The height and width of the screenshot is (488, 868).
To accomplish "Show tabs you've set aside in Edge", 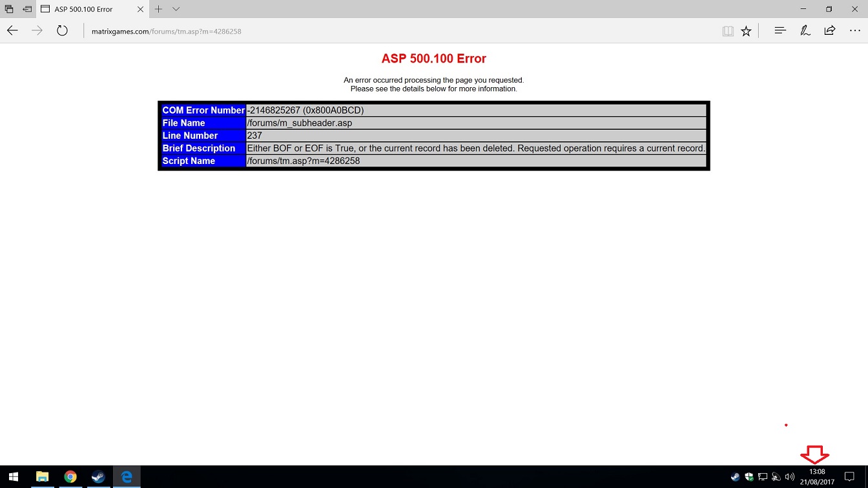I will (x=9, y=9).
